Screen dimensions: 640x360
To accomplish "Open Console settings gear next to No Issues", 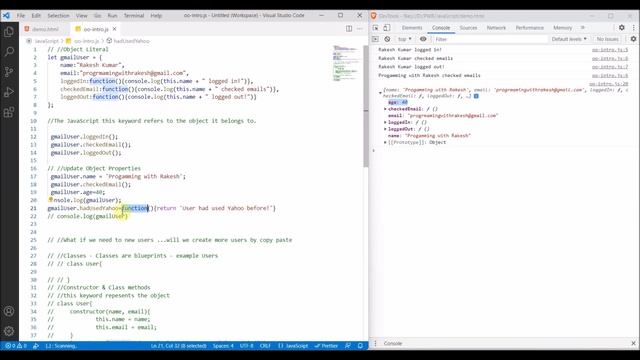I will [633, 39].
